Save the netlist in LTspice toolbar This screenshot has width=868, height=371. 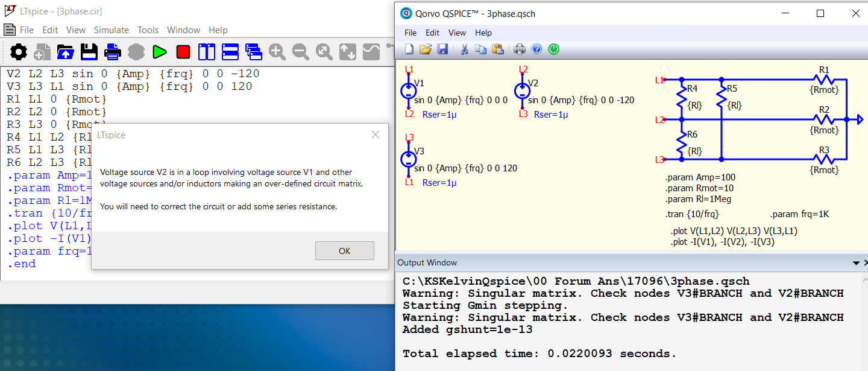click(x=89, y=52)
